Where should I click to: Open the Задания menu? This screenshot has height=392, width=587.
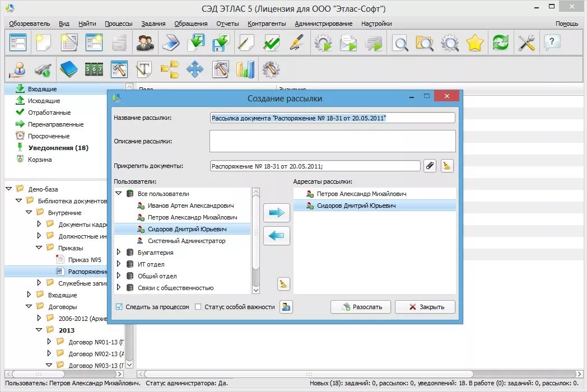pos(153,24)
